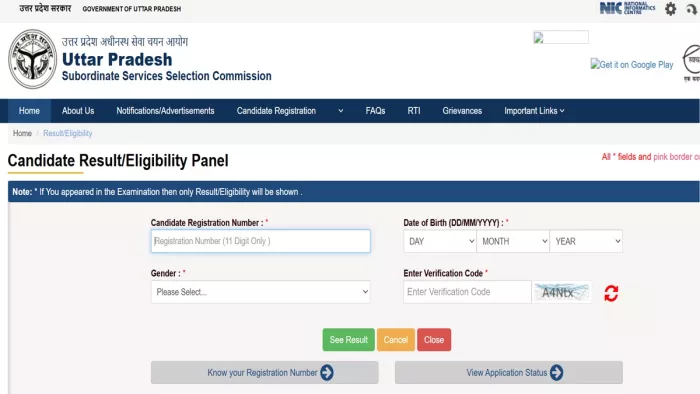Screen dimensions: 700x394
Task: Click the arrow icon beside View Application Status
Action: click(556, 373)
